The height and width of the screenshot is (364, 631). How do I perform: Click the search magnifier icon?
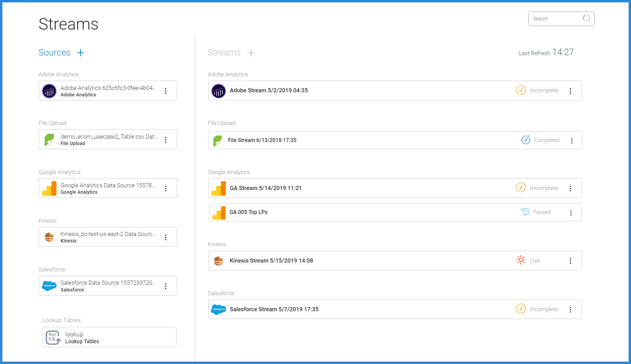586,18
